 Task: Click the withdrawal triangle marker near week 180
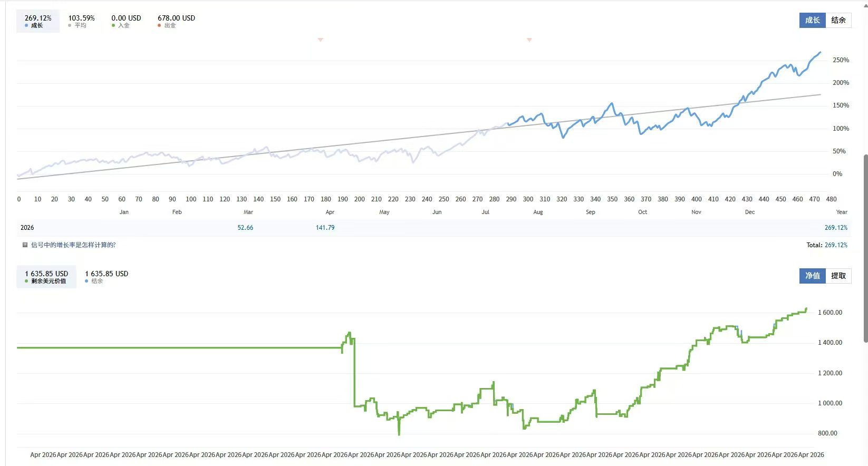click(x=320, y=40)
